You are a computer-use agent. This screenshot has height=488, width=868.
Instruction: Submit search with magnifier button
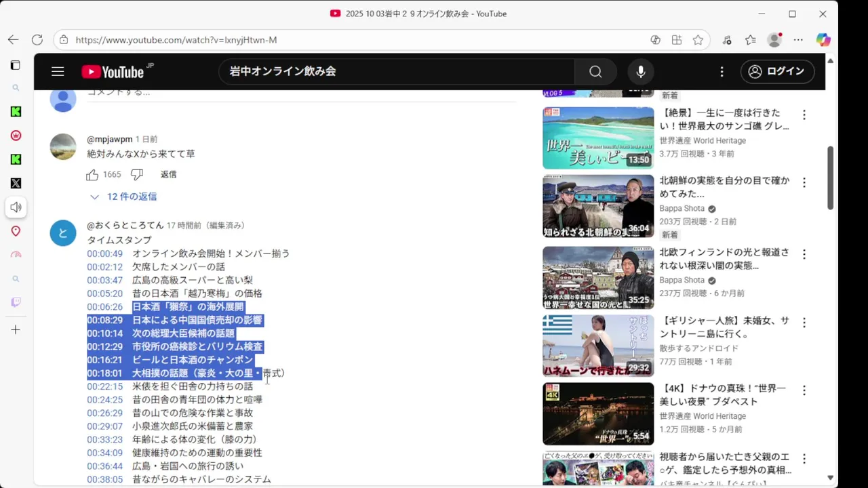(x=595, y=72)
